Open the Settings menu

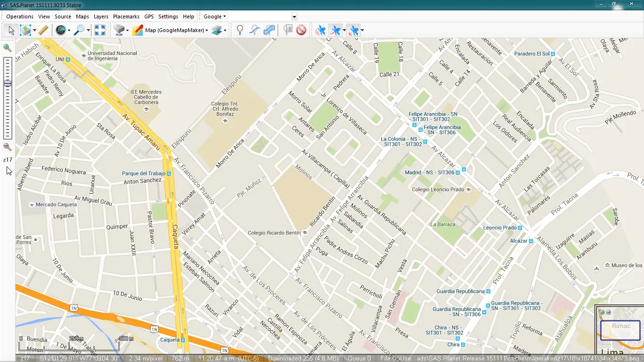coord(168,16)
